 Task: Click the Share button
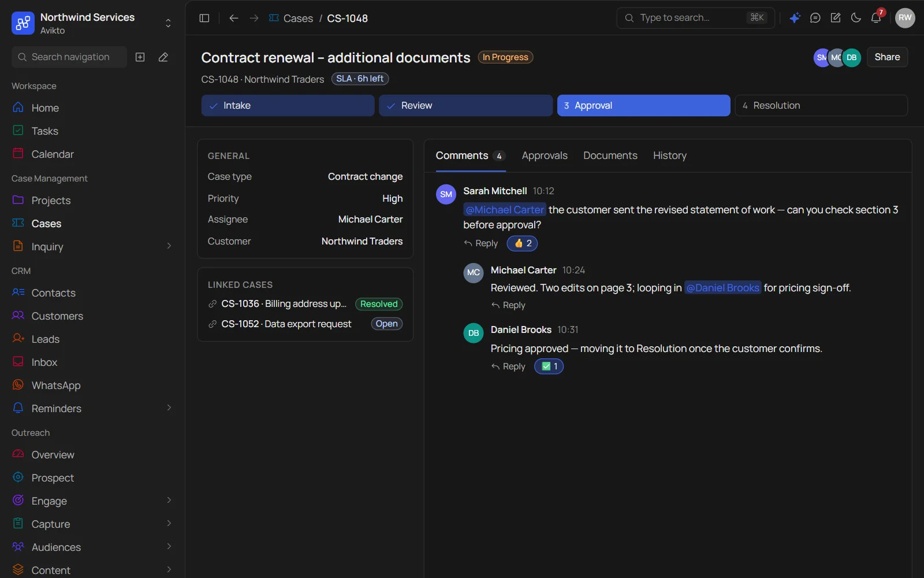(887, 57)
